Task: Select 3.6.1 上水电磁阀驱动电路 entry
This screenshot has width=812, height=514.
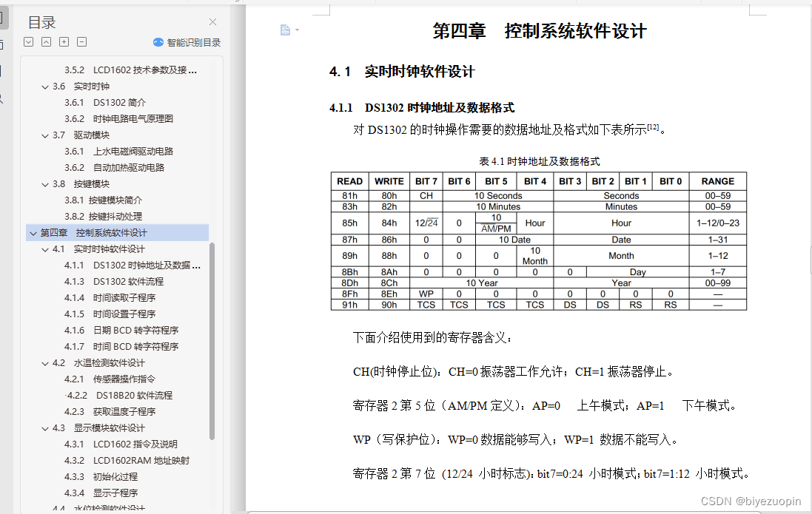Action: tap(118, 151)
